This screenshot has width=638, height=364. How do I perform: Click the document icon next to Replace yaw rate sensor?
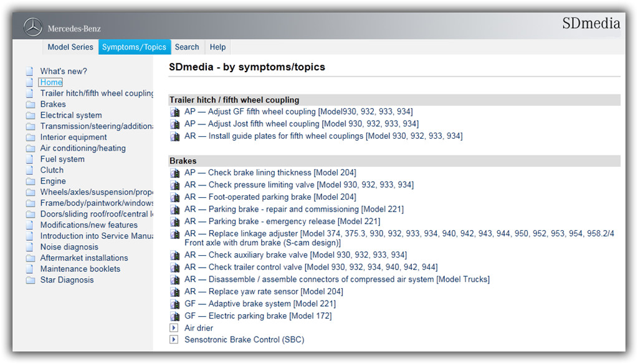coord(174,292)
